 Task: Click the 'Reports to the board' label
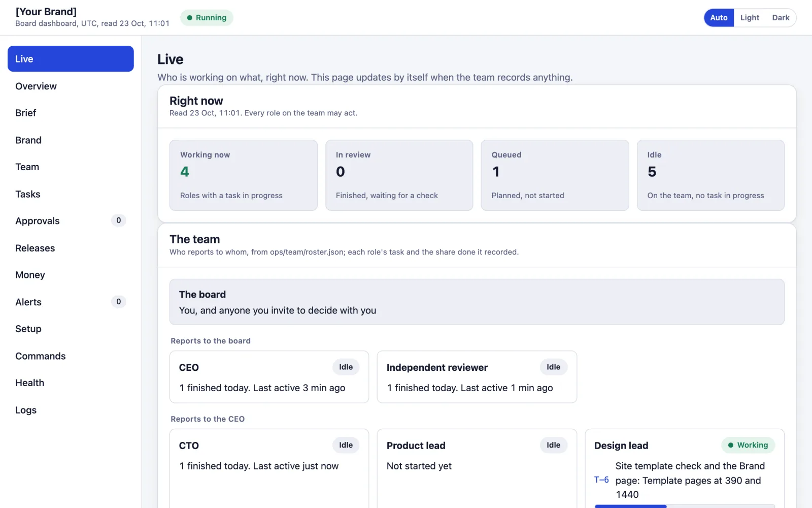(x=211, y=341)
